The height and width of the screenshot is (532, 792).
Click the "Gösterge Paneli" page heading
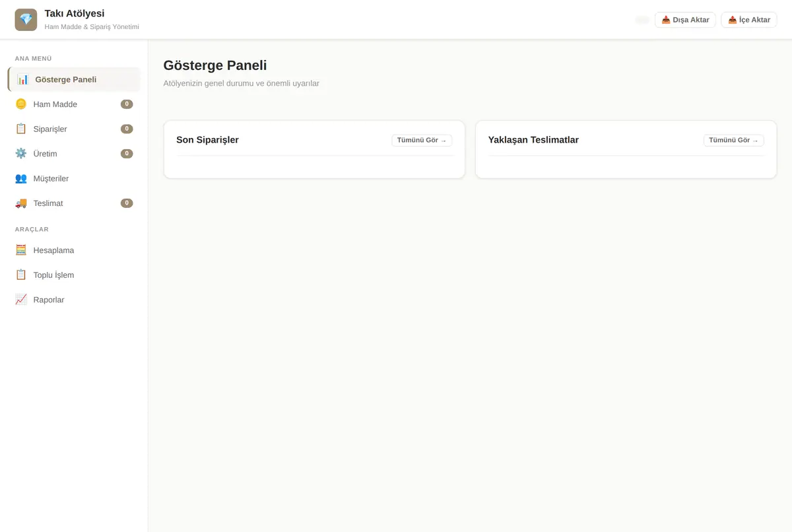pos(215,65)
